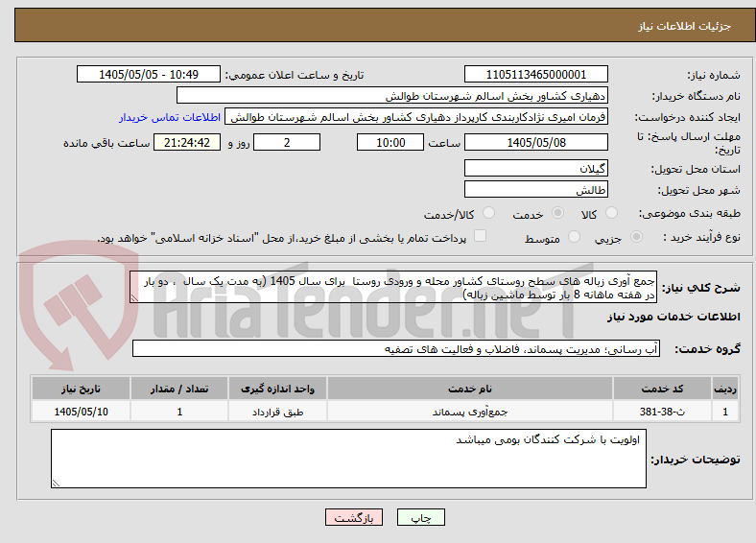
Task: Click the شرح کلی نیاز label
Action: [x=700, y=288]
